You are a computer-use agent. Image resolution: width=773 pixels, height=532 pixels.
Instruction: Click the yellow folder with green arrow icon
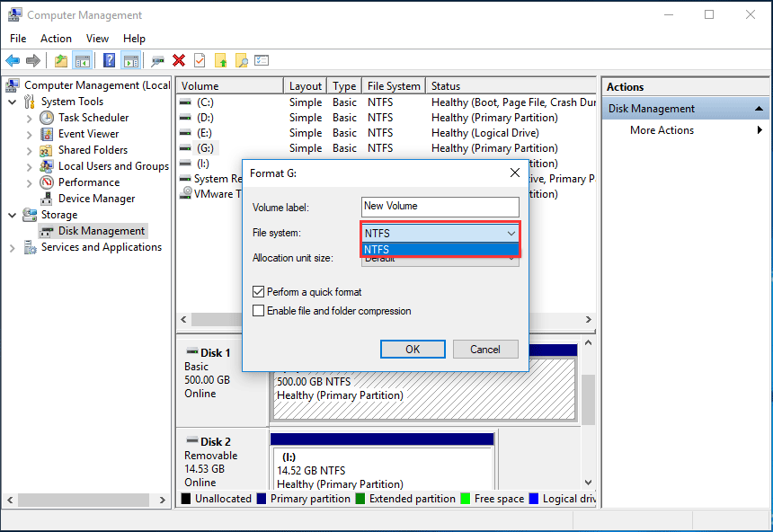tap(221, 60)
